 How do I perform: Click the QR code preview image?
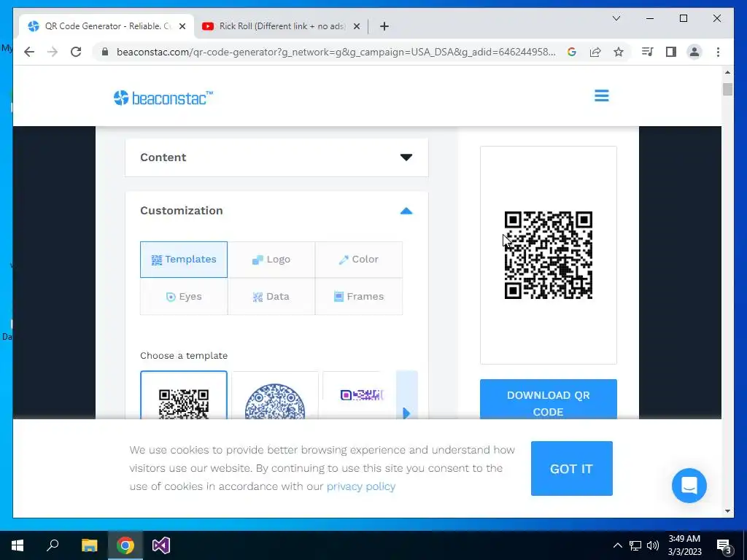point(549,255)
